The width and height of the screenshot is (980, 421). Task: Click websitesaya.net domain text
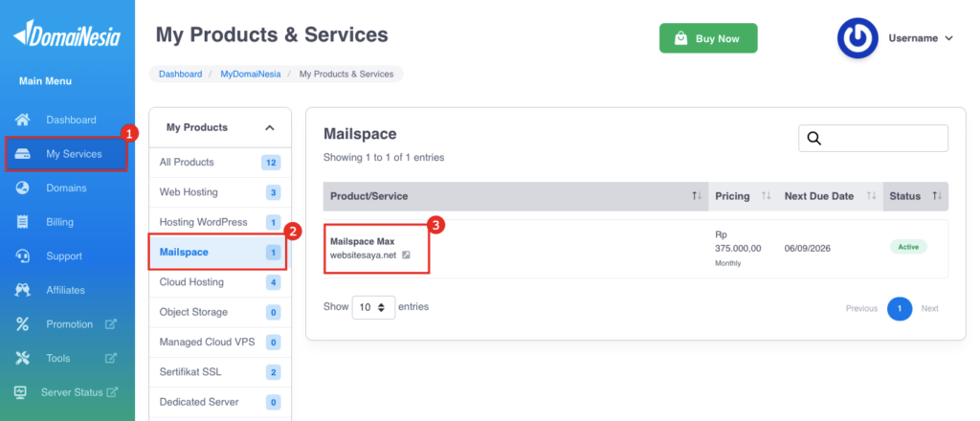point(363,255)
